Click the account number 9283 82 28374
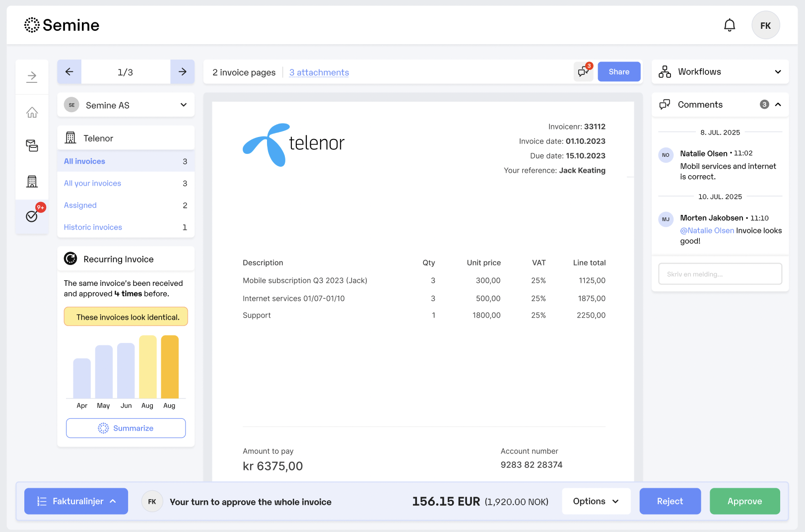 pos(532,465)
